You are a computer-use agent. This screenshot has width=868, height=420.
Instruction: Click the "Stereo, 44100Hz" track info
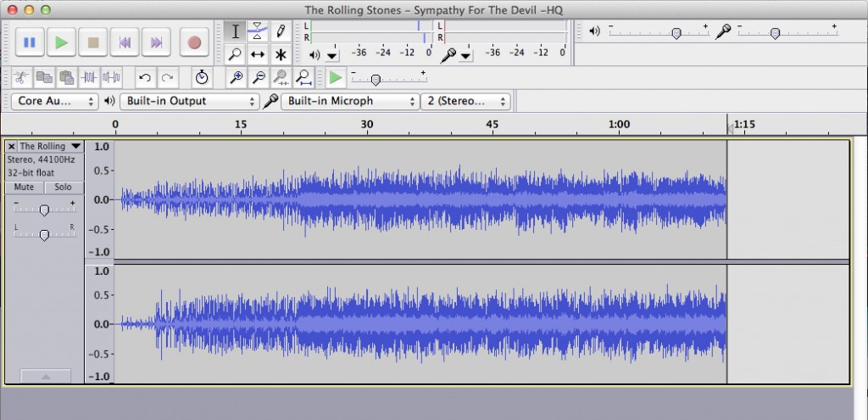click(41, 160)
